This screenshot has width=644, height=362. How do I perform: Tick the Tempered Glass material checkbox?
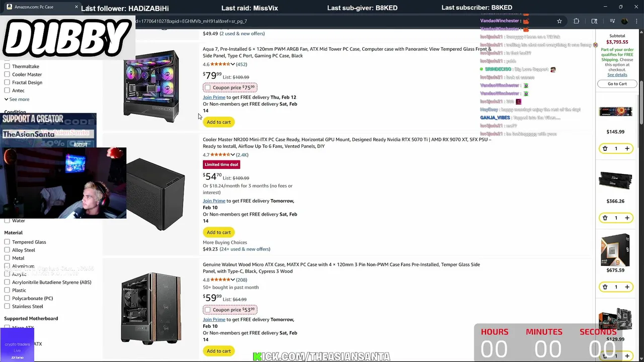click(7, 242)
